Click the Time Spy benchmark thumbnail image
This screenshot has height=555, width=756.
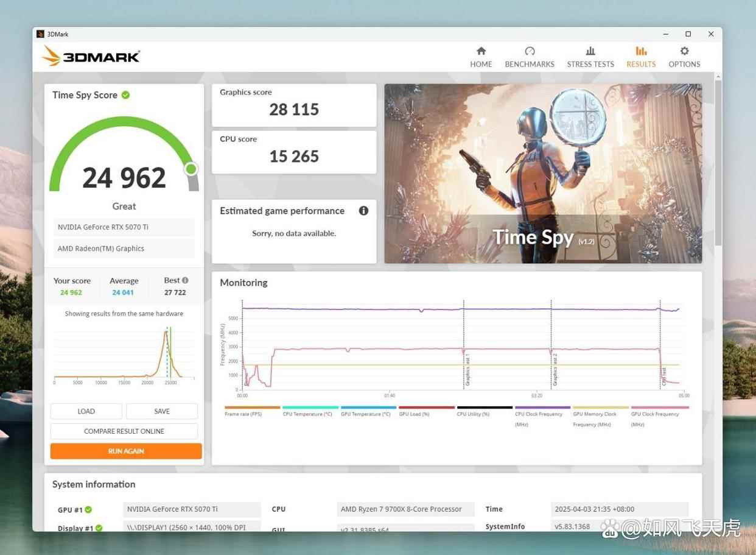point(543,174)
